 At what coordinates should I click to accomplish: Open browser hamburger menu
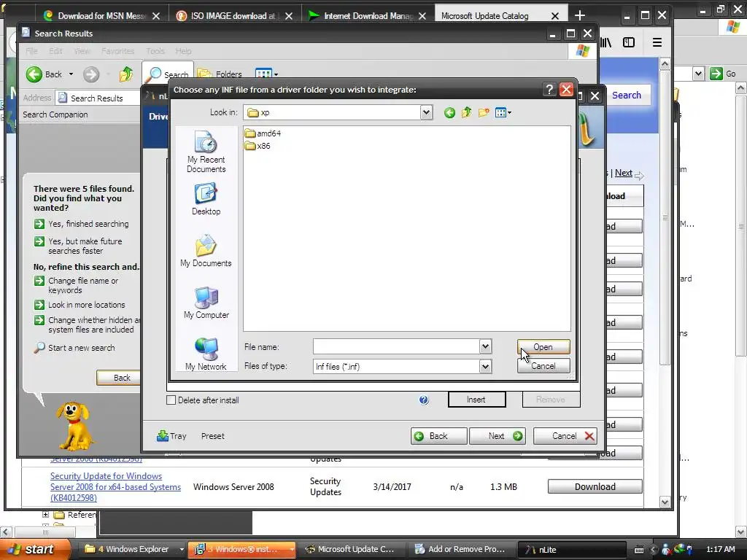click(x=657, y=42)
